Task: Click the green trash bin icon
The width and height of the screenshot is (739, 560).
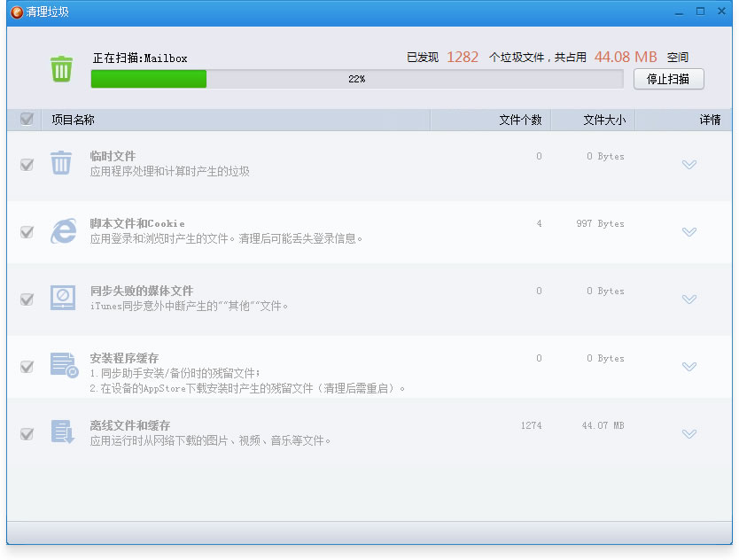Action: [x=61, y=69]
